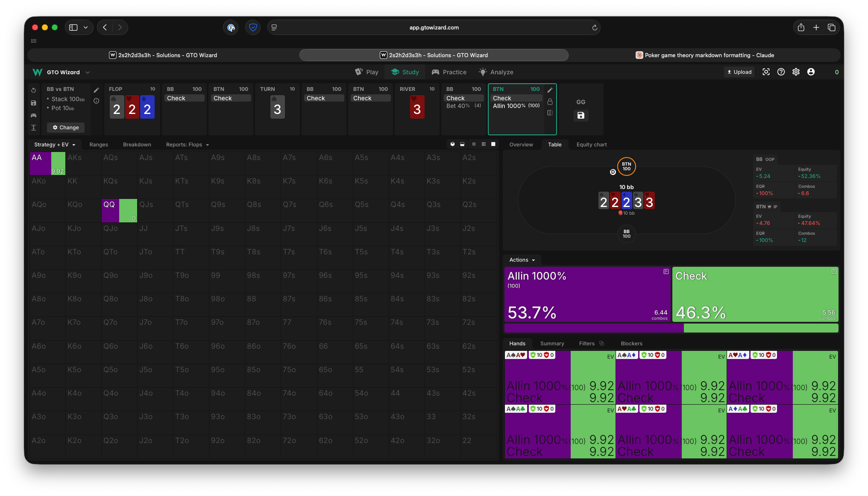Switch matrix to the 3x3 grid view
Screen dimensions: 868x496
pos(484,144)
